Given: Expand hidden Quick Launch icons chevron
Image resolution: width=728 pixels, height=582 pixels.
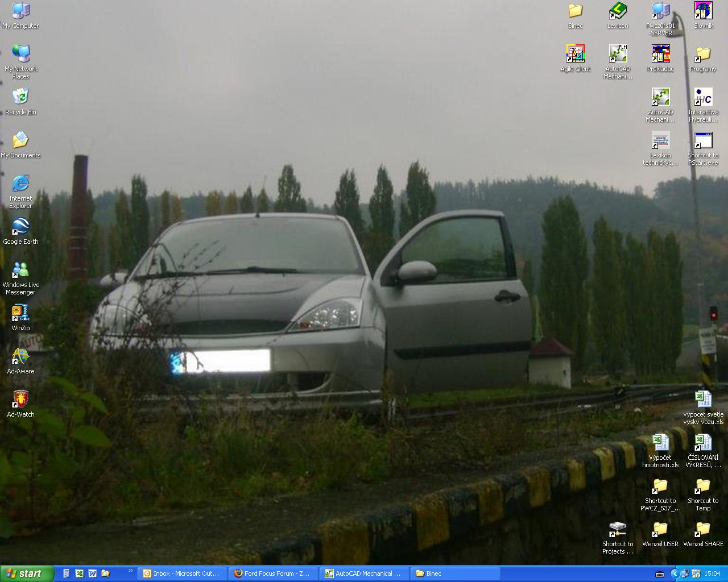Looking at the screenshot, I should (x=130, y=571).
